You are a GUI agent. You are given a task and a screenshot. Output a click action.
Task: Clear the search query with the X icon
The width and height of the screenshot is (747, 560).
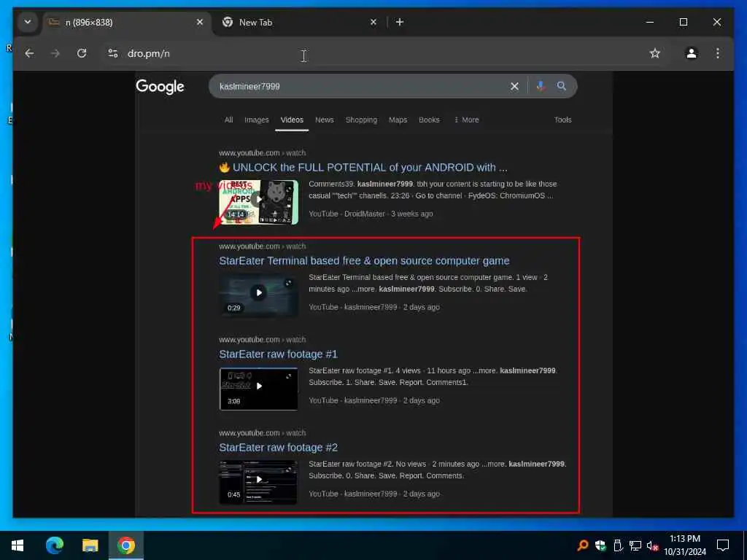click(x=514, y=86)
